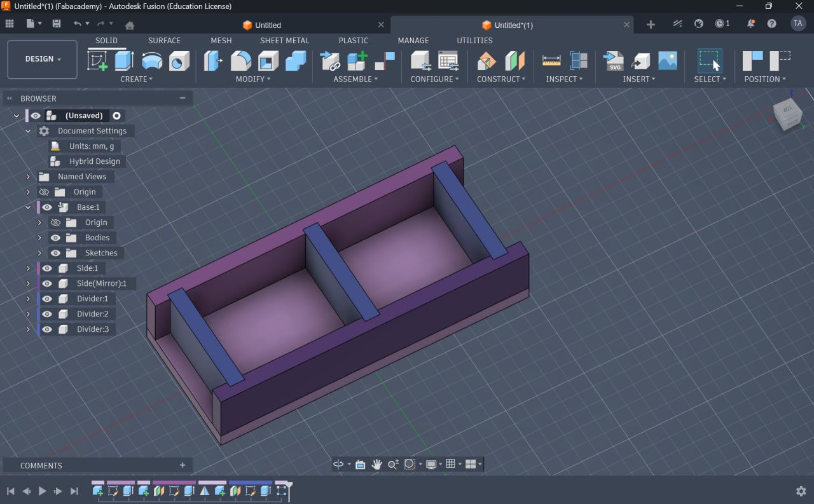This screenshot has height=504, width=814.
Task: Collapse the Document Settings node
Action: pos(28,131)
